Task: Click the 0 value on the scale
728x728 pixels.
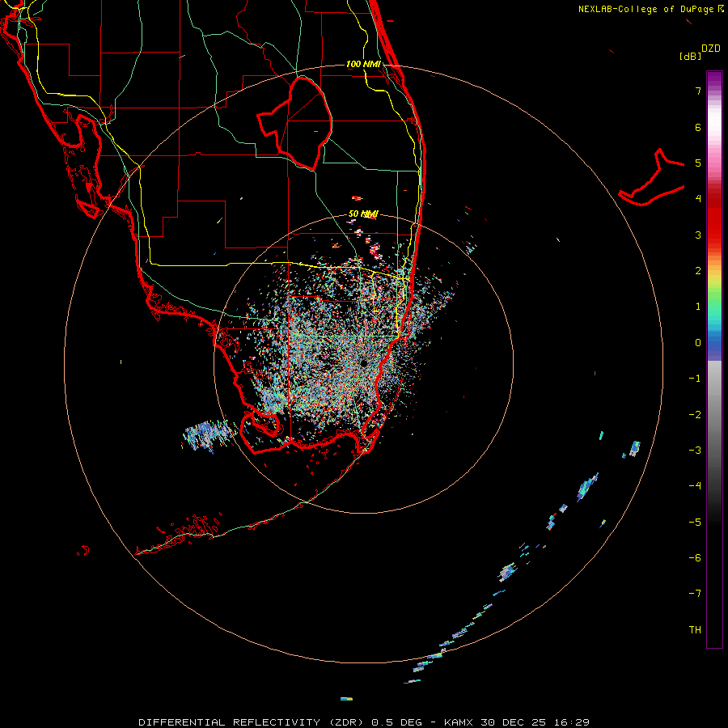Action: 698,343
